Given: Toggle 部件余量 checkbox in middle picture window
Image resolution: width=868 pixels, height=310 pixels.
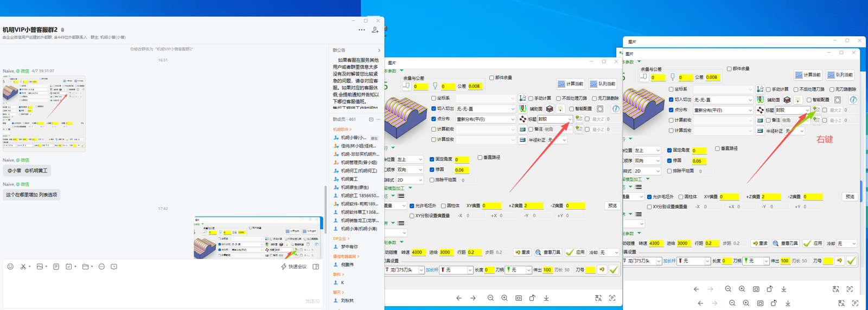Looking at the screenshot, I should (x=492, y=78).
